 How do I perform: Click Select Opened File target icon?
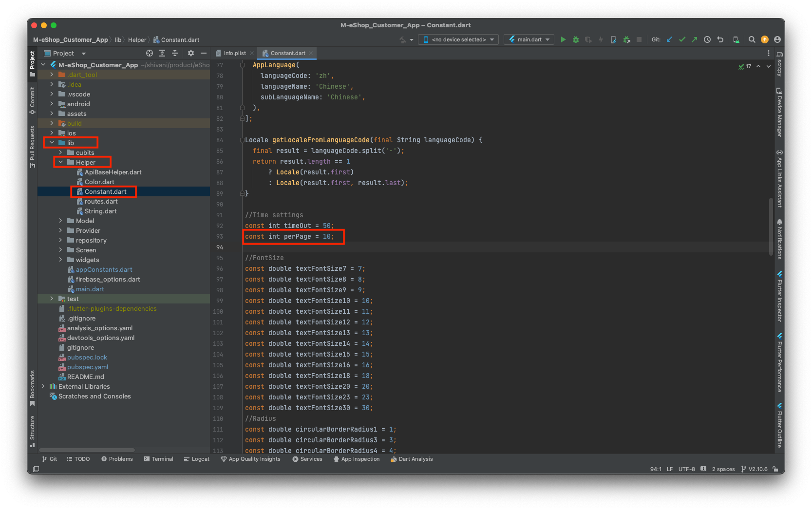[150, 53]
